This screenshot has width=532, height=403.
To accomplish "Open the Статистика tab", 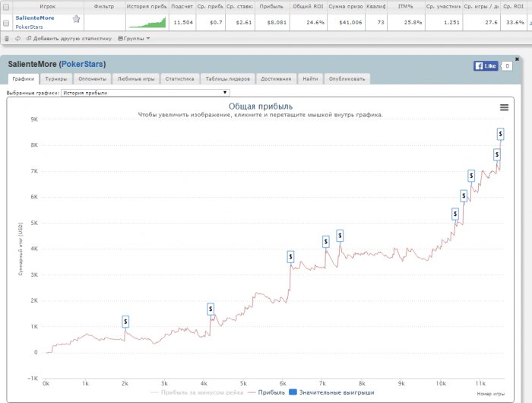I will click(179, 78).
